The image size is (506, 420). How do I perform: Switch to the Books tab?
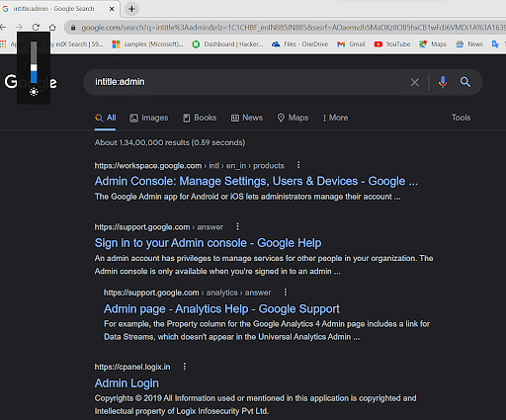point(200,118)
